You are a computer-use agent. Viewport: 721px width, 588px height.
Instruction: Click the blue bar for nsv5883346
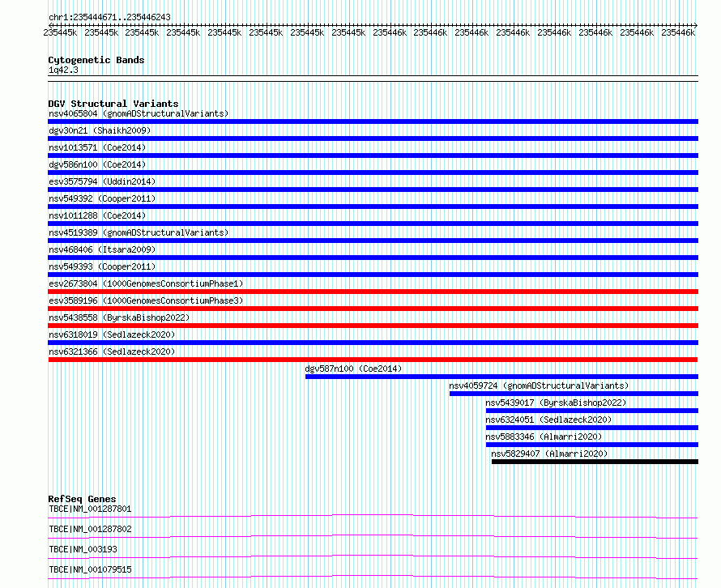coord(592,445)
